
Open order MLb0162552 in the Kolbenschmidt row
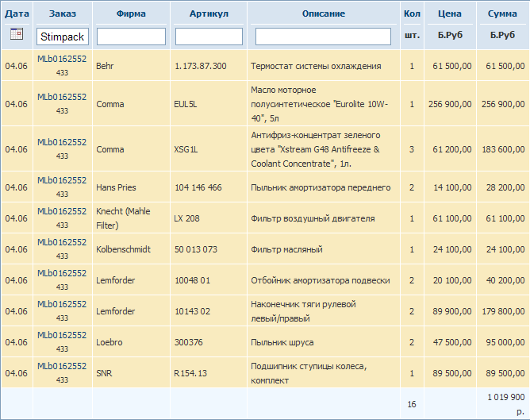[x=62, y=242]
